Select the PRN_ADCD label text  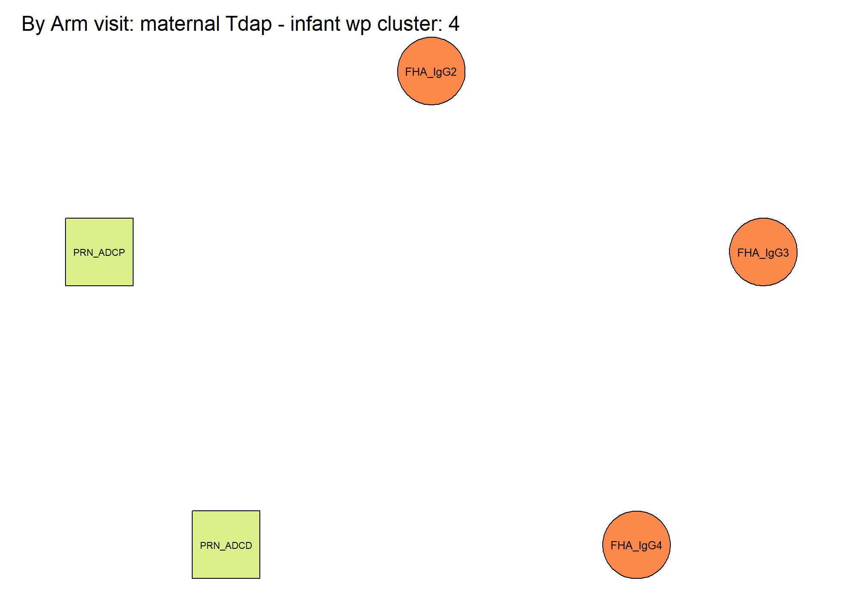226,546
